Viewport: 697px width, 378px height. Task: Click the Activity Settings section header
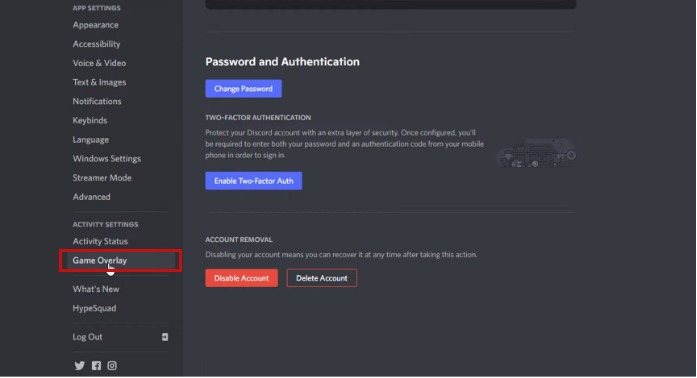tap(105, 225)
